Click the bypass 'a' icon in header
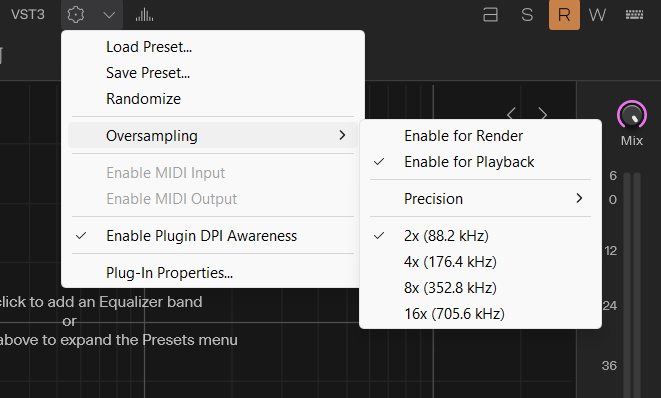 [490, 15]
